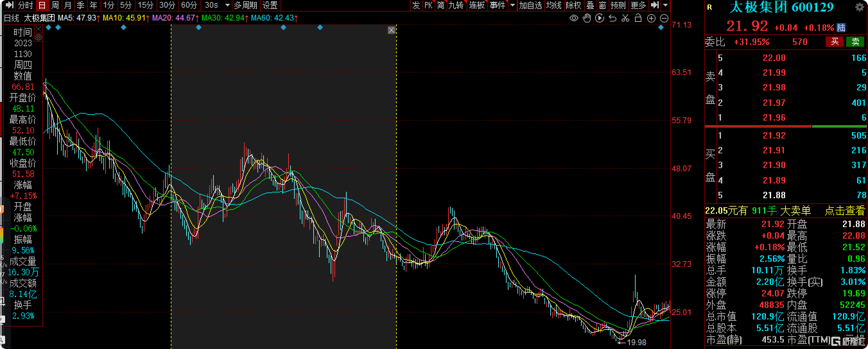Toggle the eye visibility icon above the chart
This screenshot has width=868, height=349.
574,18
